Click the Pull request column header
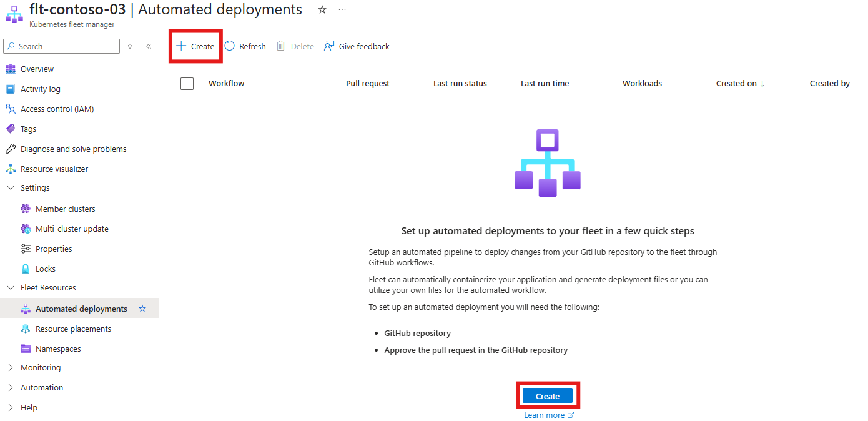868x421 pixels. point(368,83)
